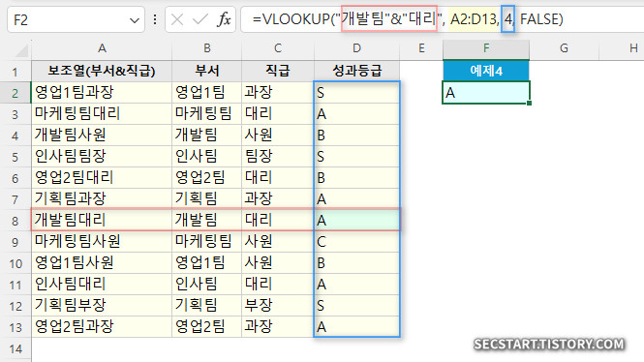Click grade S in row 12
The width and height of the screenshot is (644, 362).
tap(357, 306)
